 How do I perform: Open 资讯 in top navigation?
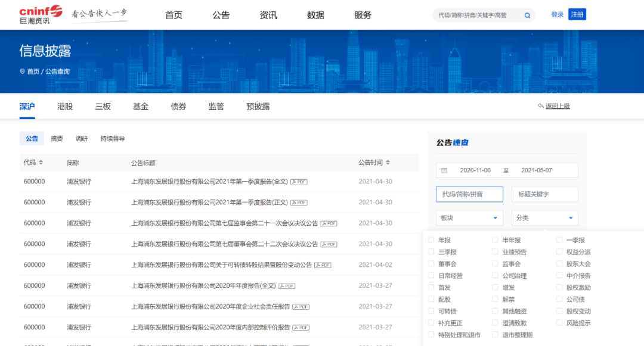[x=268, y=15]
